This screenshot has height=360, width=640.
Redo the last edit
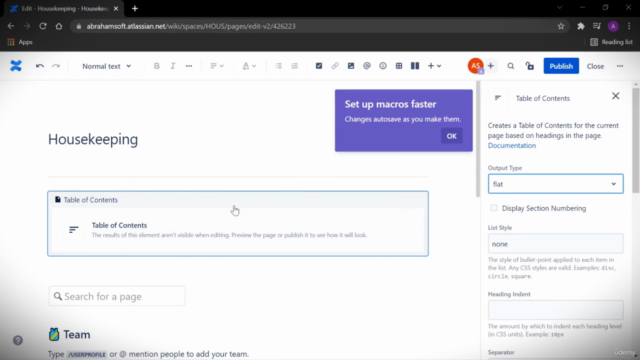click(56, 66)
